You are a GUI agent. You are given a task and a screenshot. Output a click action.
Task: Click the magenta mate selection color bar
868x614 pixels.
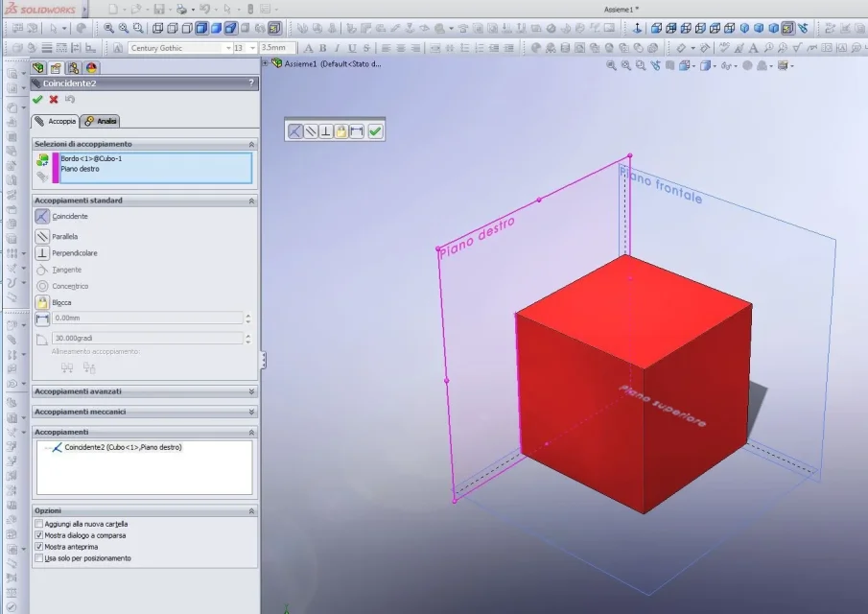[x=56, y=168]
